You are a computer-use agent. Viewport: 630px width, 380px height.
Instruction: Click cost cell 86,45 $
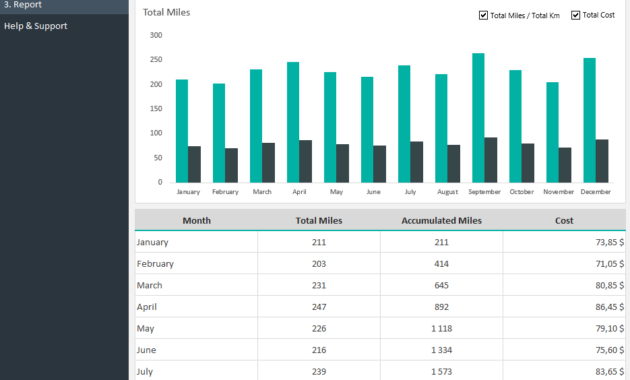tap(564, 307)
